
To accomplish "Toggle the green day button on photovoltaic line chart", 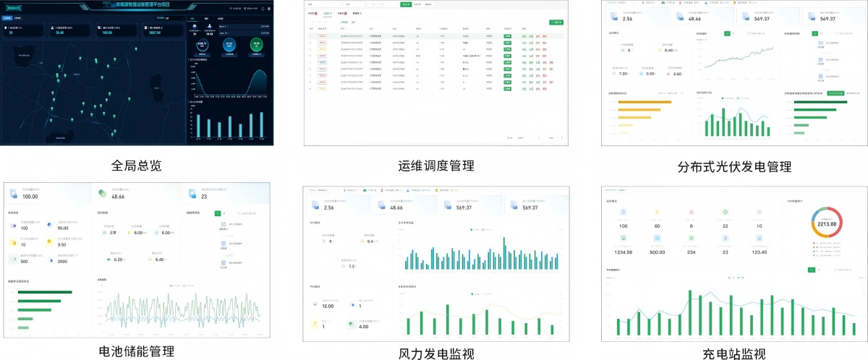I will [726, 33].
